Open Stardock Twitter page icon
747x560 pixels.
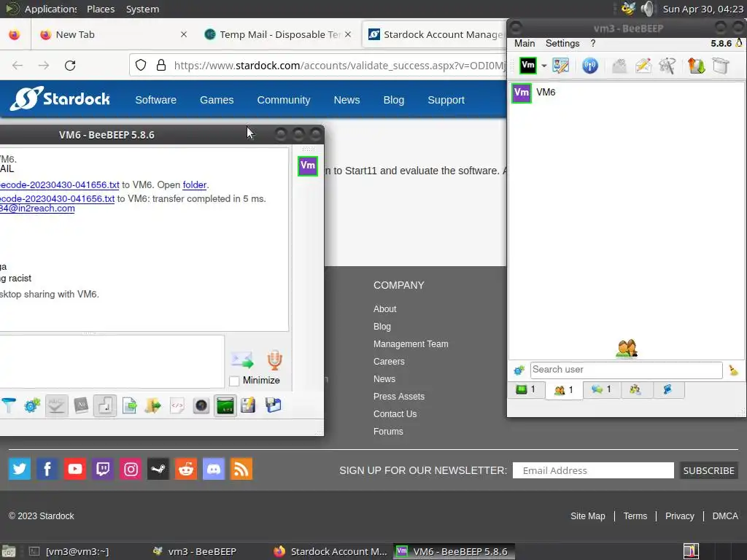(x=20, y=469)
